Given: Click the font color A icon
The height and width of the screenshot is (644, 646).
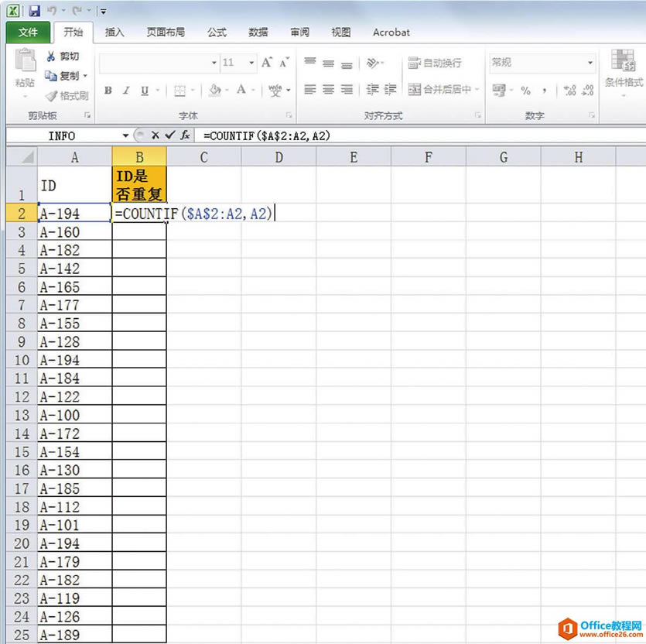Looking at the screenshot, I should pyautogui.click(x=241, y=90).
